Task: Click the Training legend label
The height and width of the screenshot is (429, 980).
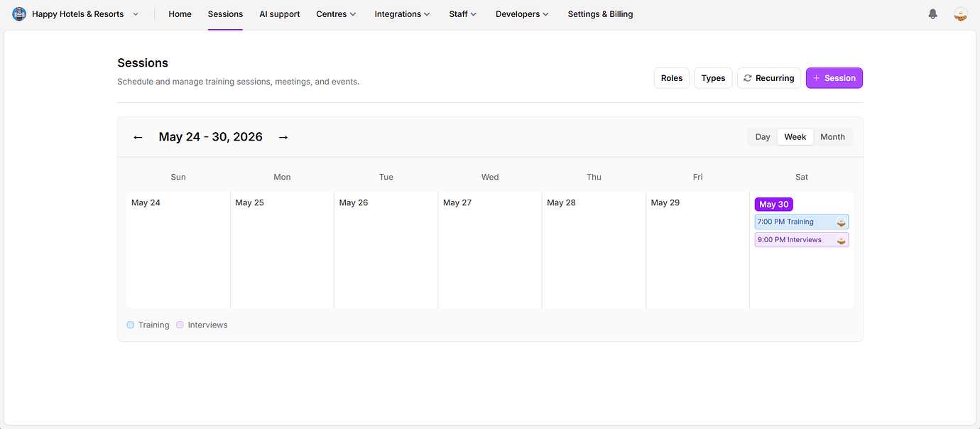Action: (x=154, y=325)
